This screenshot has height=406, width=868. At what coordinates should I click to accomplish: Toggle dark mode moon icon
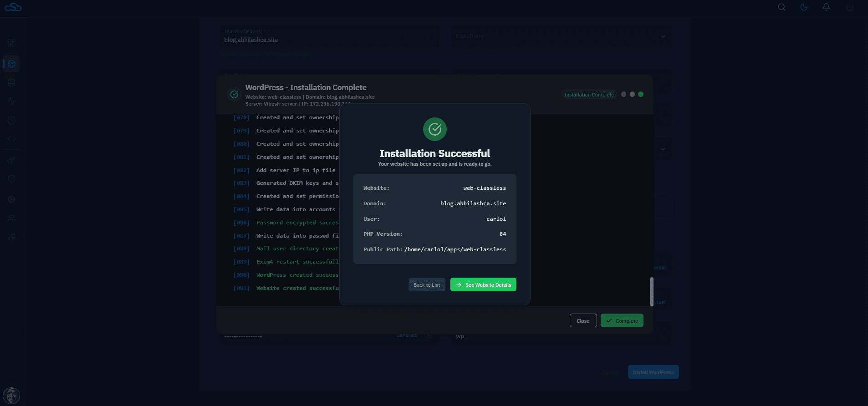[x=804, y=7]
